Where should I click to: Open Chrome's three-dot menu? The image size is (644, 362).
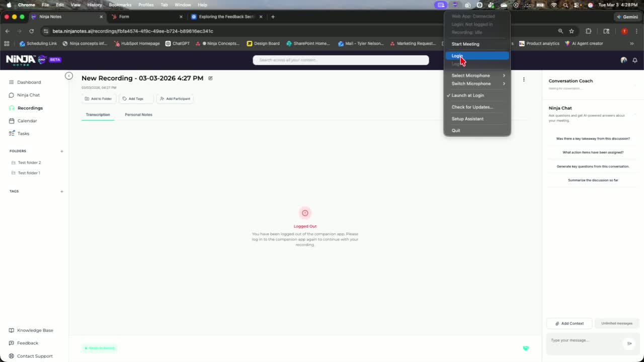coord(635,31)
